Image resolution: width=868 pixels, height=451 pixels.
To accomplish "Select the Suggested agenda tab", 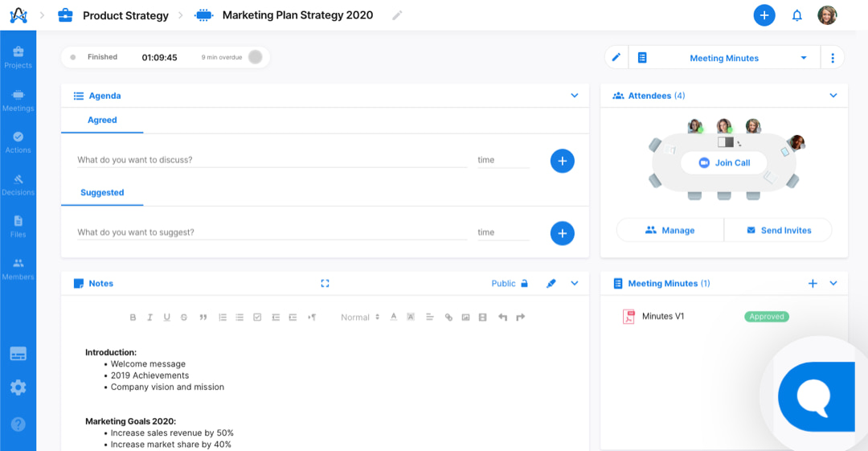I will pyautogui.click(x=102, y=193).
